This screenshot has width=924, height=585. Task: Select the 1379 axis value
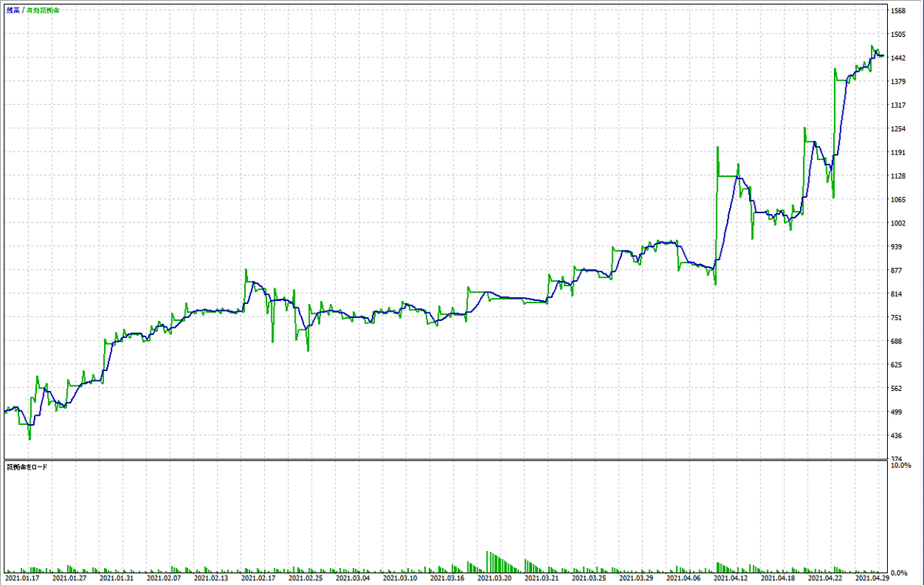pos(899,82)
